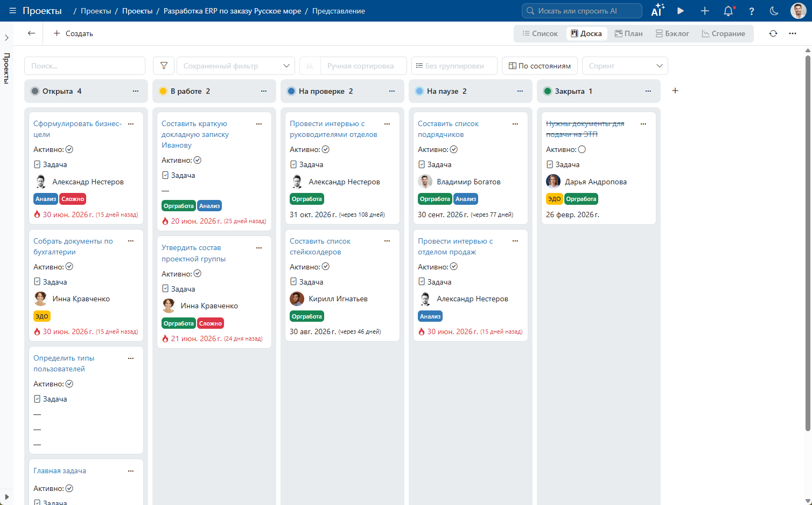Expand the left sidebar chevron

[x=6, y=38]
